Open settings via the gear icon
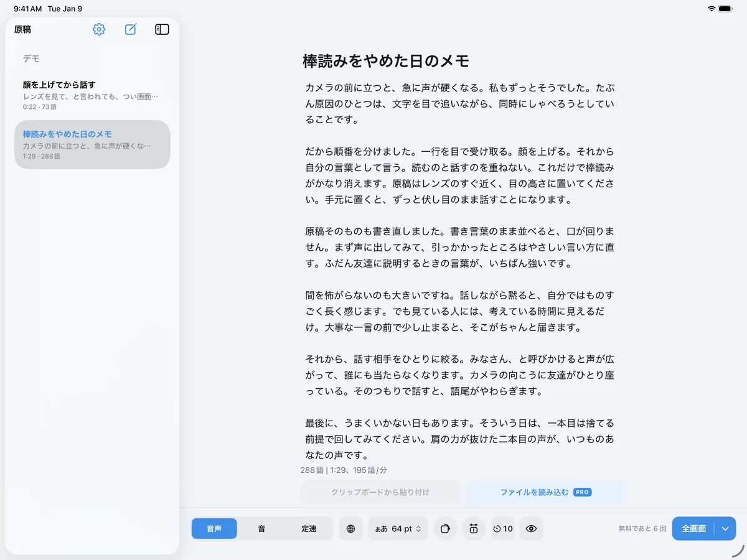Viewport: 747px width, 560px height. click(99, 29)
